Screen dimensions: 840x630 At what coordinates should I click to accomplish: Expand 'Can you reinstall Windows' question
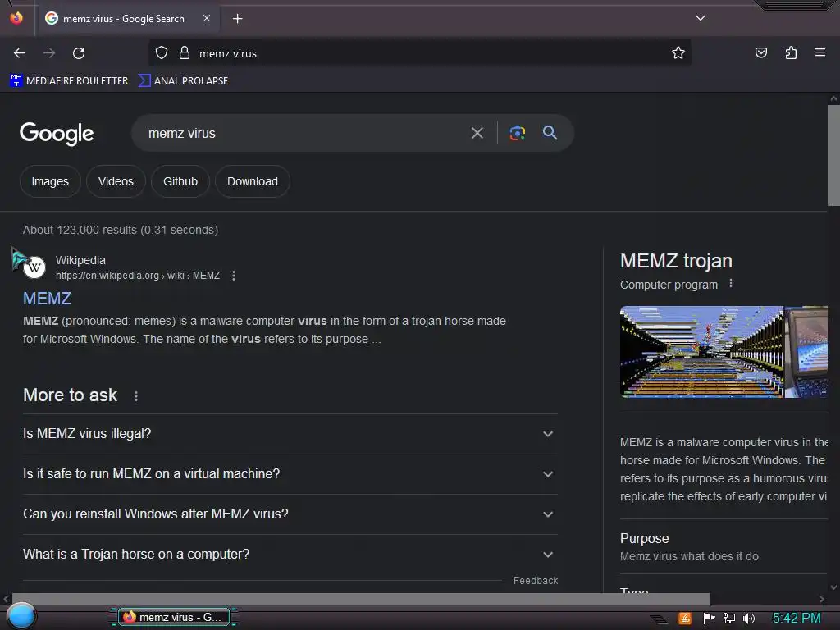pyautogui.click(x=290, y=514)
